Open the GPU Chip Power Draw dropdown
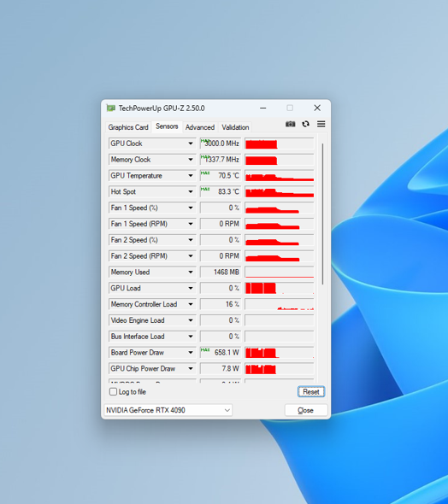The image size is (448, 504). [191, 368]
